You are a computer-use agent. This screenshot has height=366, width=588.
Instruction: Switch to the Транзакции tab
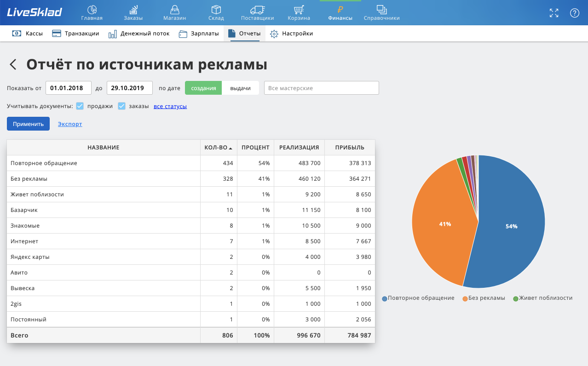76,34
